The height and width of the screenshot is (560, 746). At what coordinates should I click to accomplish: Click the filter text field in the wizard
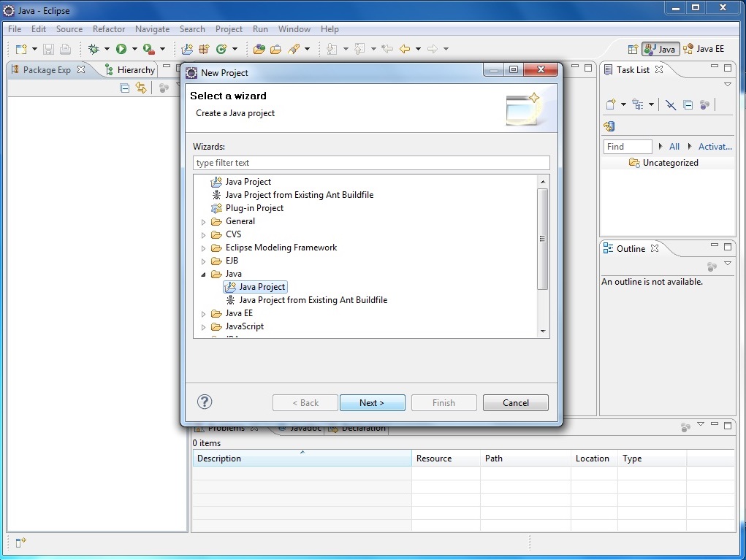370,162
